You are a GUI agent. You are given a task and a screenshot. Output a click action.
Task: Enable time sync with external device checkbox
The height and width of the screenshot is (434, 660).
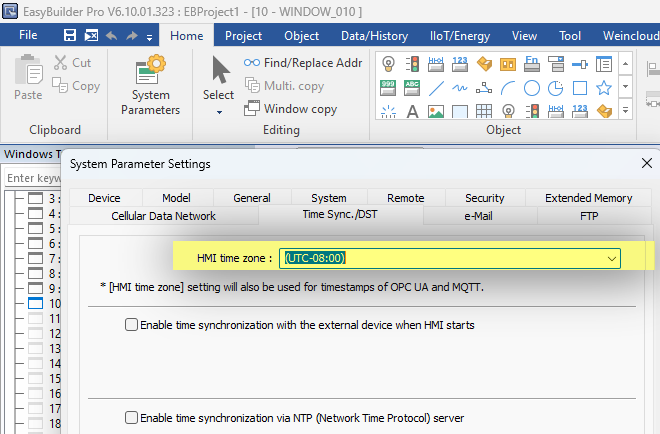[131, 325]
